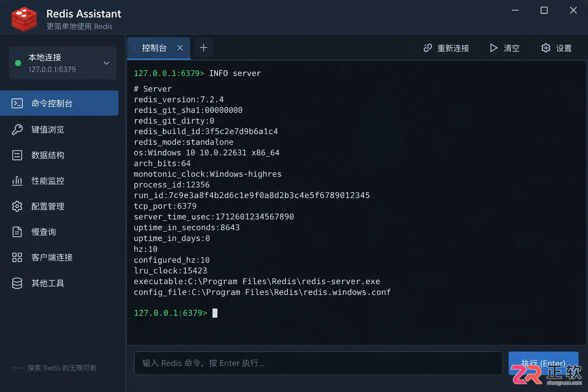Click the console prompt cursor line
The height and width of the screenshot is (392, 588).
click(176, 313)
